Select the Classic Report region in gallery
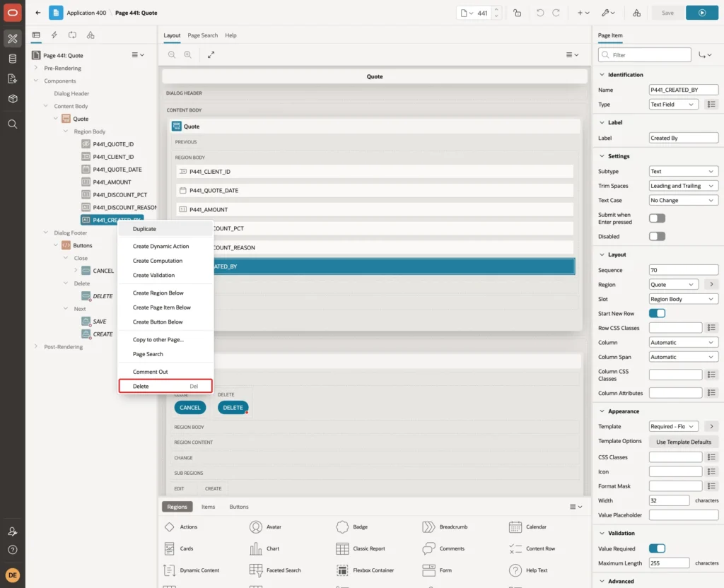Image resolution: width=724 pixels, height=588 pixels. coord(361,548)
